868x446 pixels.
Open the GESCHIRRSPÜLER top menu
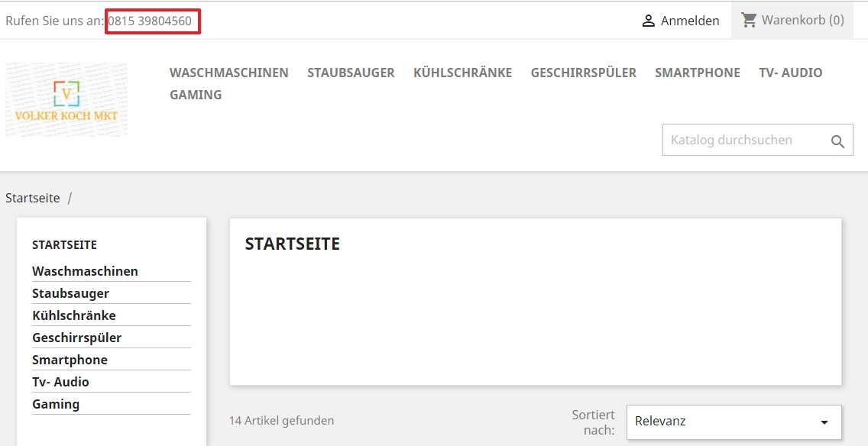coord(584,73)
